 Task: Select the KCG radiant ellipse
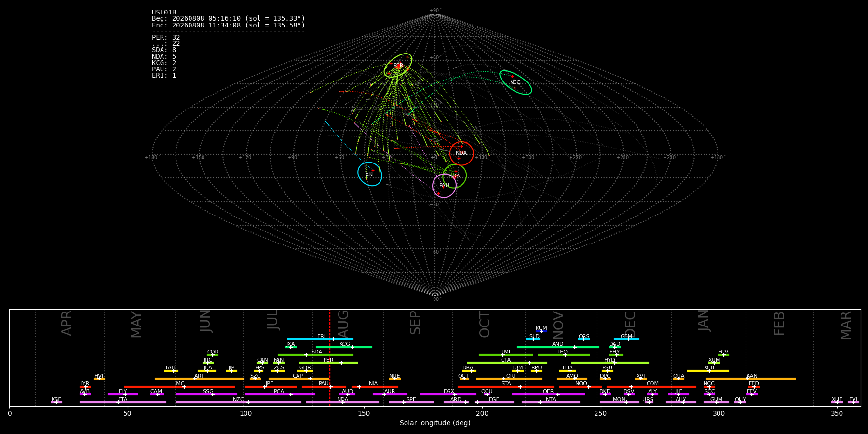pyautogui.click(x=515, y=82)
